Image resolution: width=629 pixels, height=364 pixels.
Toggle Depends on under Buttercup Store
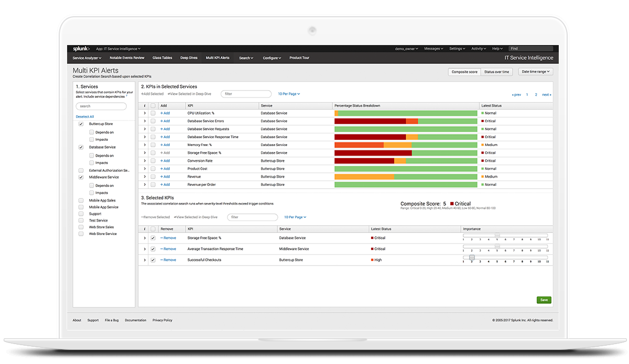point(92,133)
